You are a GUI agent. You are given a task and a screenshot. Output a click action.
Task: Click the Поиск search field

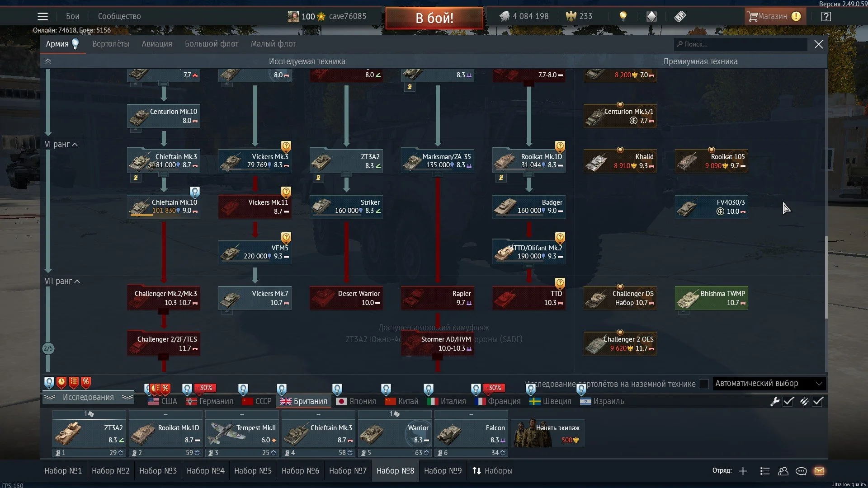click(x=741, y=44)
